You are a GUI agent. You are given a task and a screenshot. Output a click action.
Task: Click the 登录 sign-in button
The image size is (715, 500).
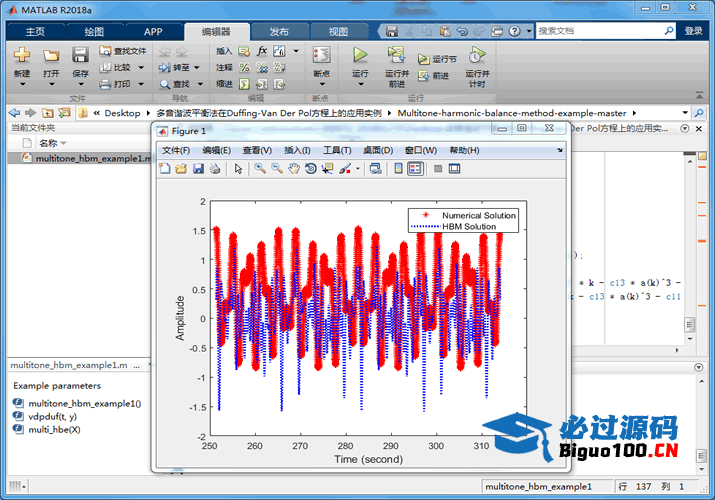click(x=693, y=31)
